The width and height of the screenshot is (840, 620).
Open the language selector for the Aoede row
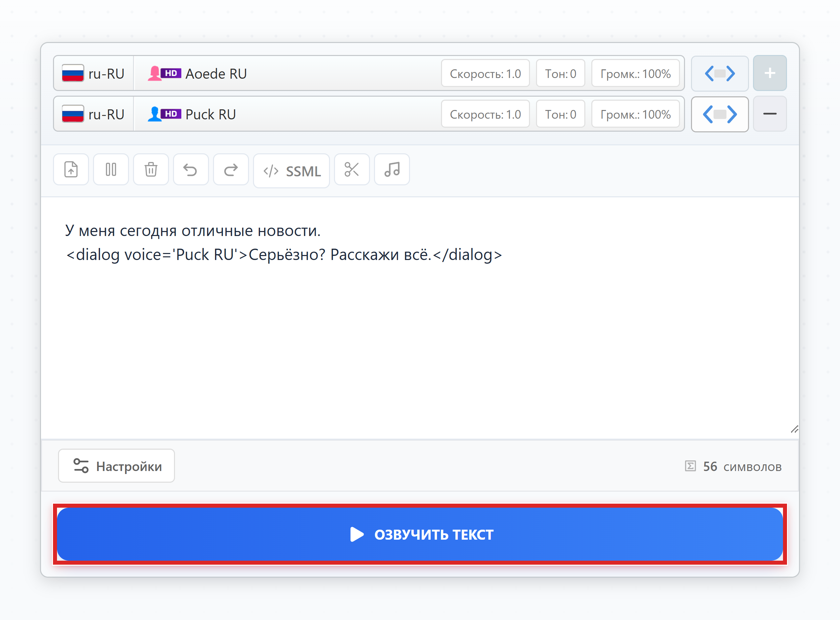coord(93,74)
